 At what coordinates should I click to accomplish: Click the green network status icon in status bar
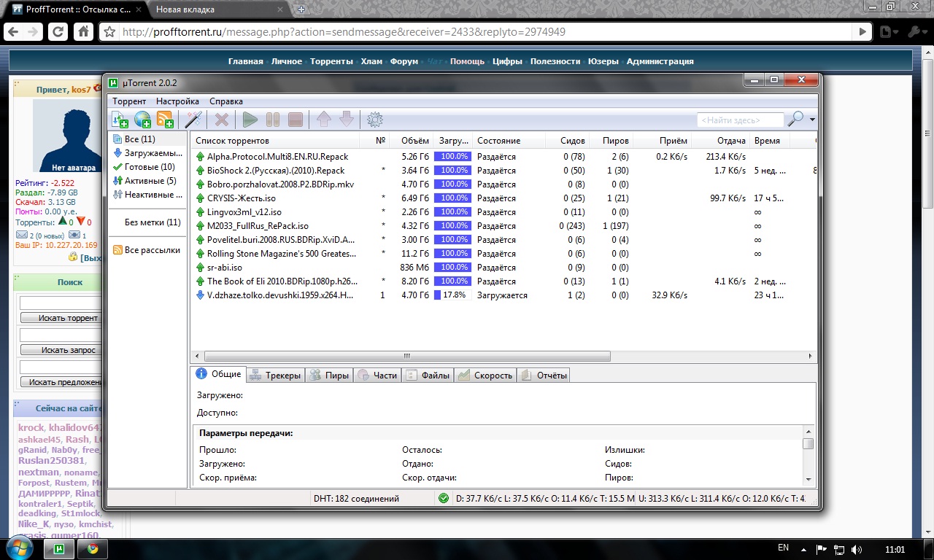coord(443,499)
